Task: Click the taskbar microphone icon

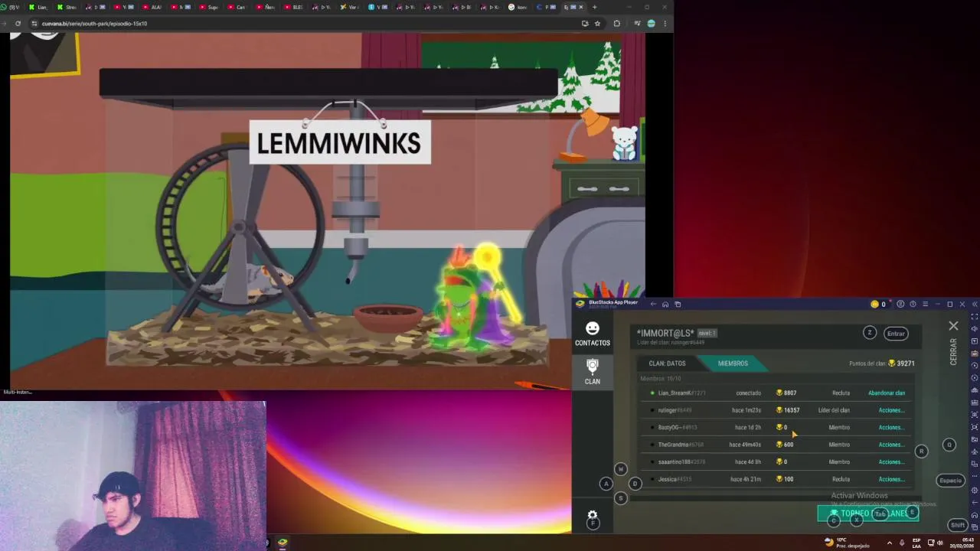Action: coord(902,543)
